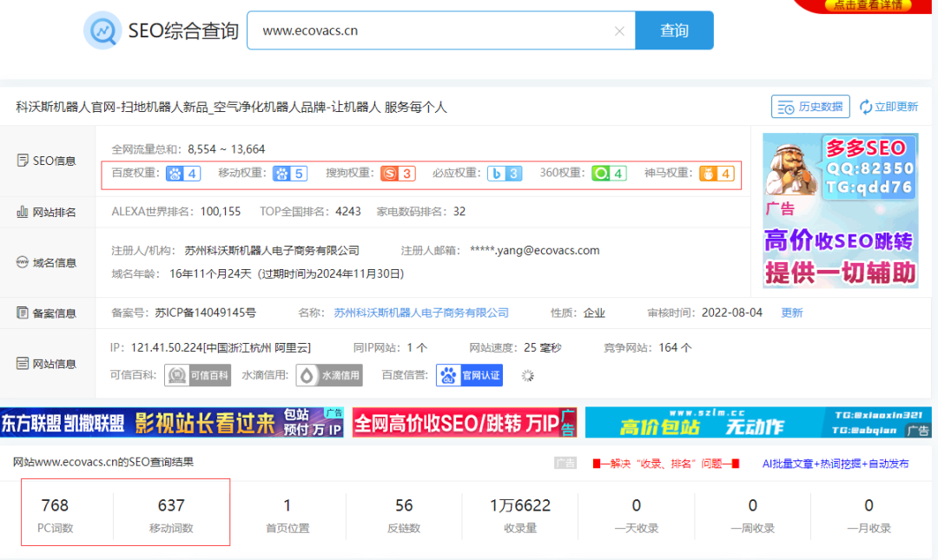Image resolution: width=938 pixels, height=560 pixels.
Task: Click the 一天收录 value 0
Action: click(637, 505)
